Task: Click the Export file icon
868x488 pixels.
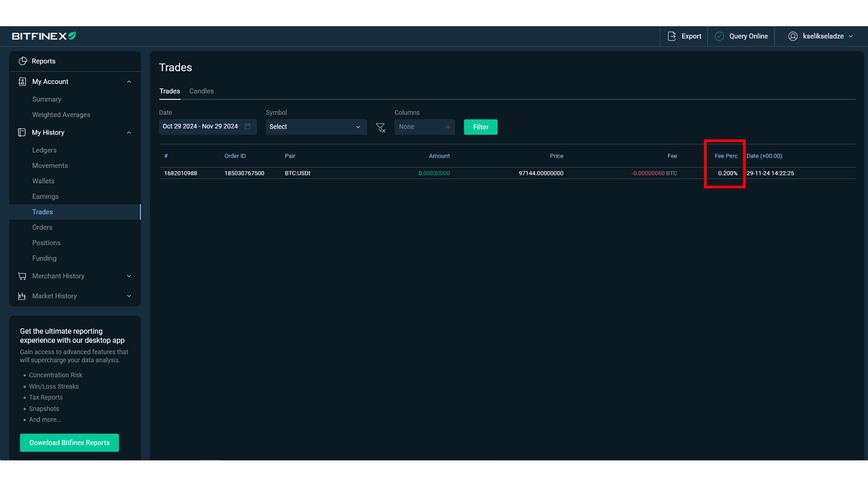Action: pyautogui.click(x=672, y=36)
